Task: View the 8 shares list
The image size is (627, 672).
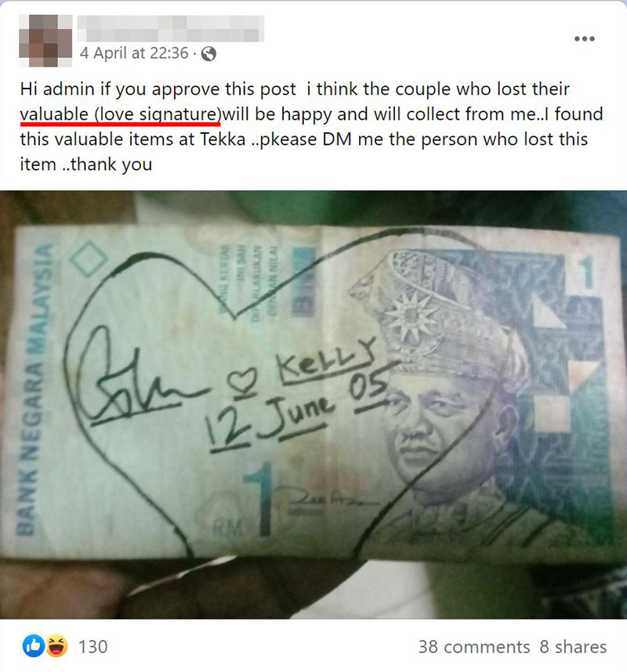Action: pos(573,647)
